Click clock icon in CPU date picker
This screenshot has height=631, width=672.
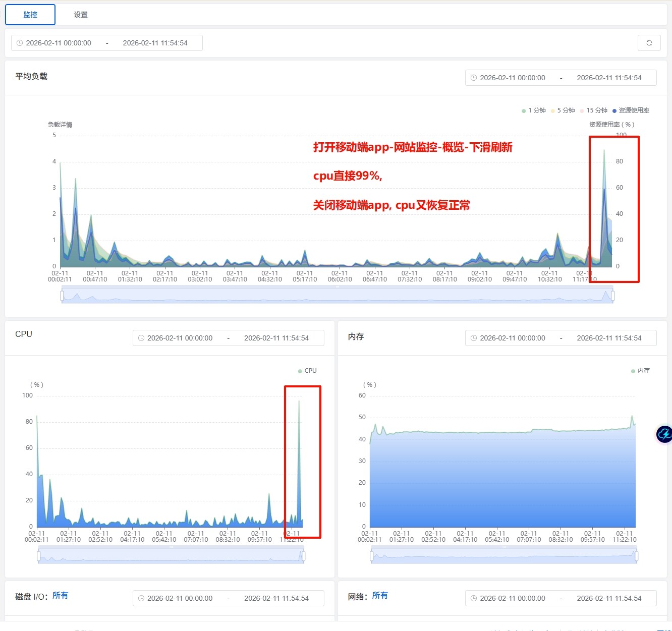141,338
